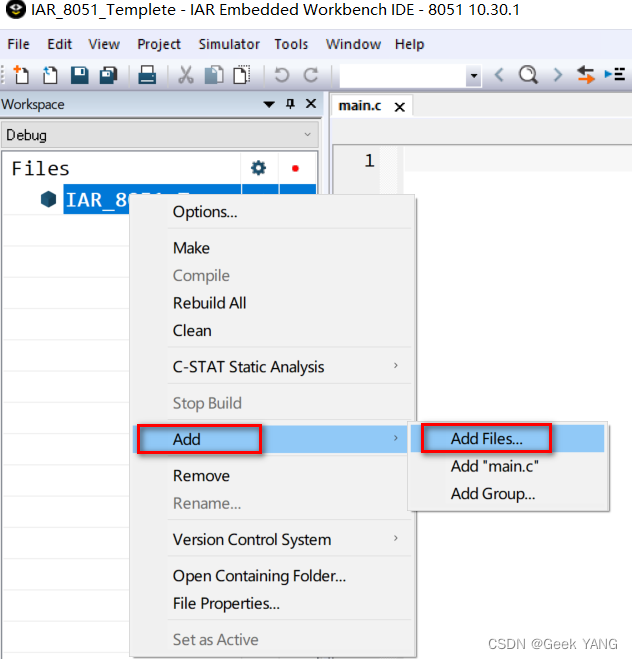This screenshot has height=659, width=632.
Task: Choose Add Files... from the submenu
Action: tap(507, 438)
